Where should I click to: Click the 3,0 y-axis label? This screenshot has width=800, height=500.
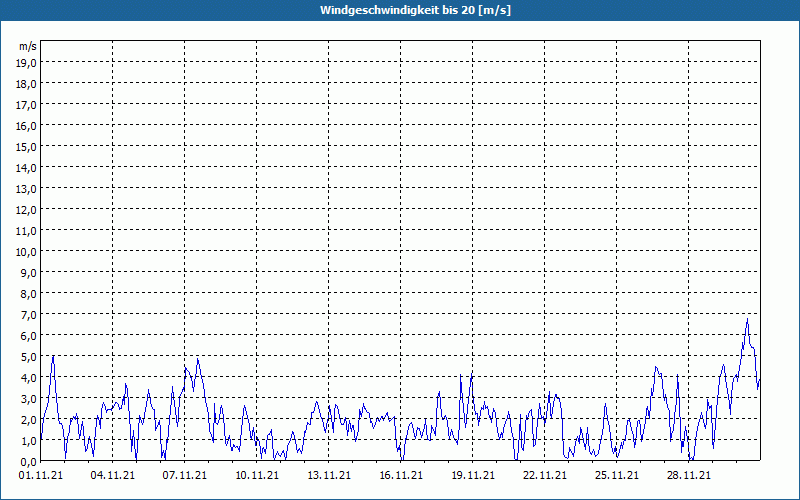coord(29,399)
